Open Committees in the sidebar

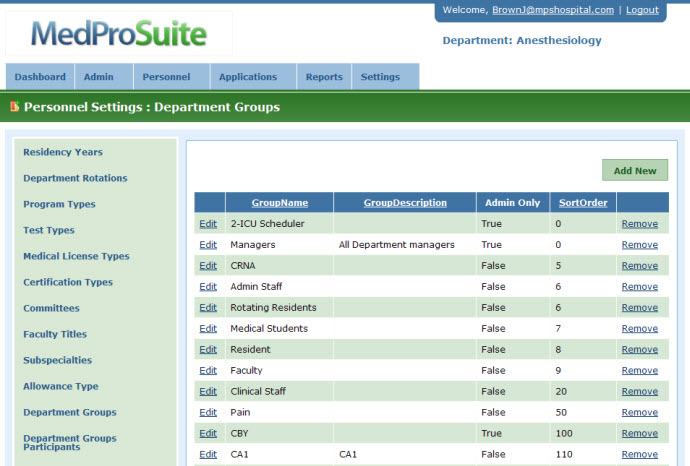pyautogui.click(x=51, y=308)
